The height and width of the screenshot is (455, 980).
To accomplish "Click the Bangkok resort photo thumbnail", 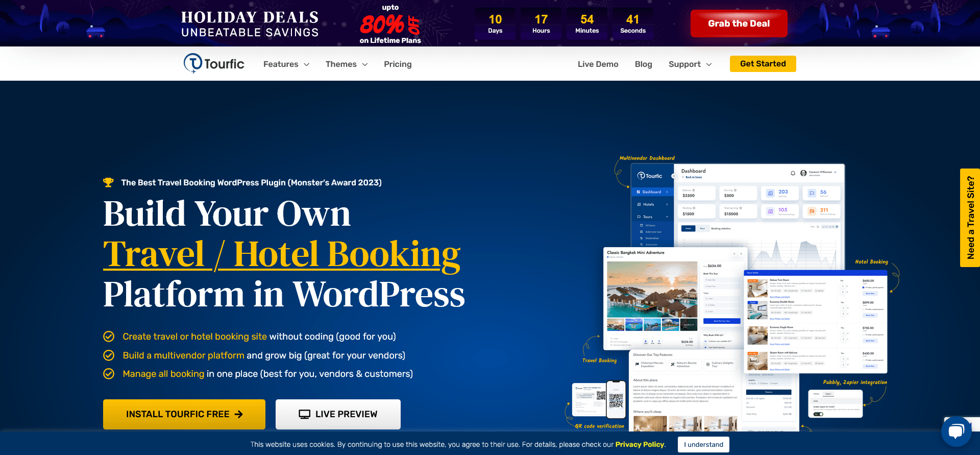I will 652,290.
